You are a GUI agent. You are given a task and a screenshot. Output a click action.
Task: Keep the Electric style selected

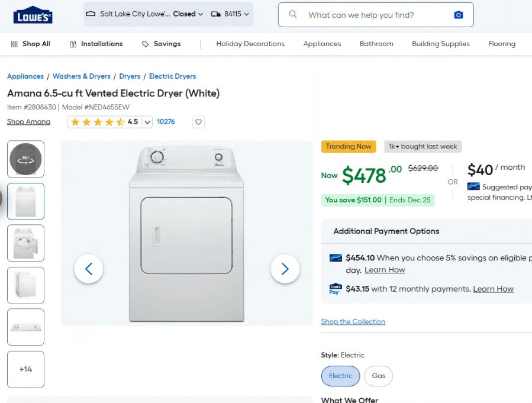click(340, 376)
